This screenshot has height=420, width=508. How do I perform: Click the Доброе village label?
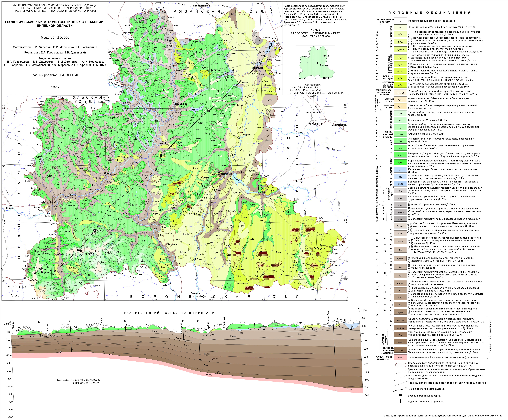[246, 135]
